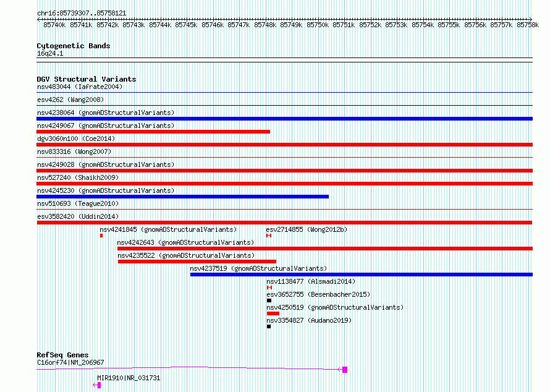Click the MIR1910 gene arrow glyph
550x392 pixels.
coord(97,385)
